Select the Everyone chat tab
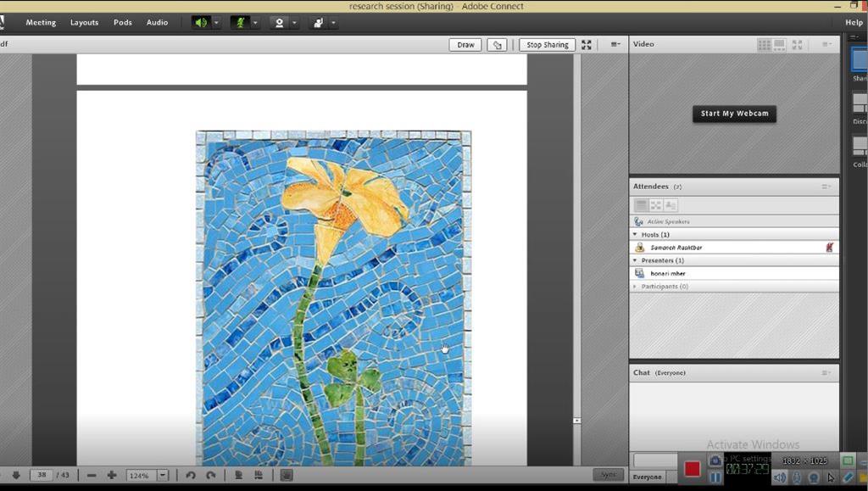Viewport: 868px width, 491px height. click(x=647, y=477)
